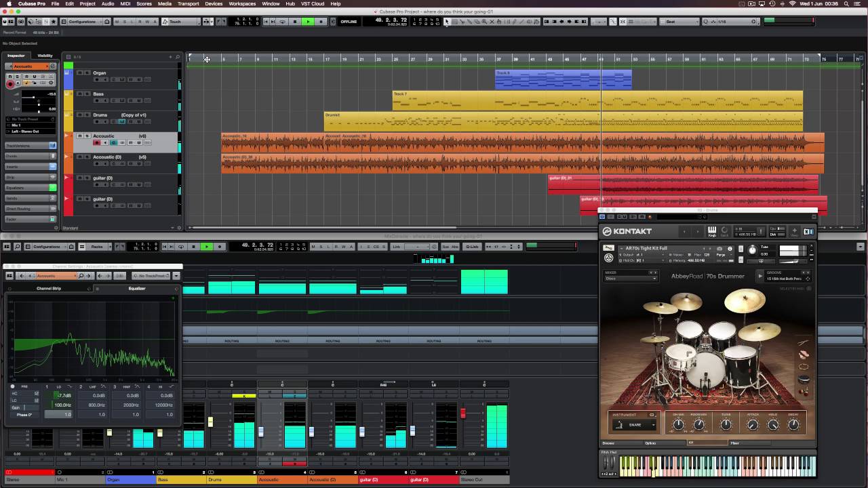Switch to the Visibility tab
The image size is (868, 488).
point(45,56)
